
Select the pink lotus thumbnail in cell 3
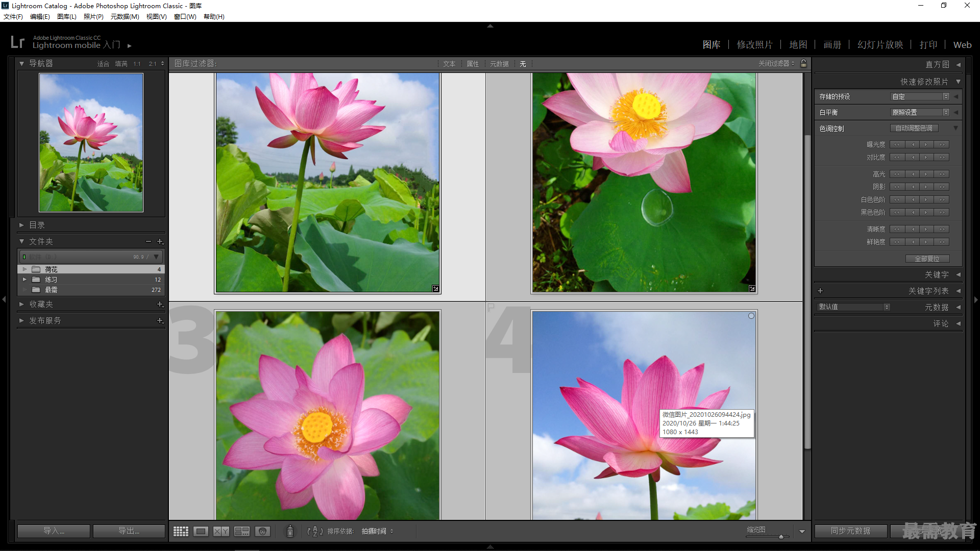coord(328,416)
